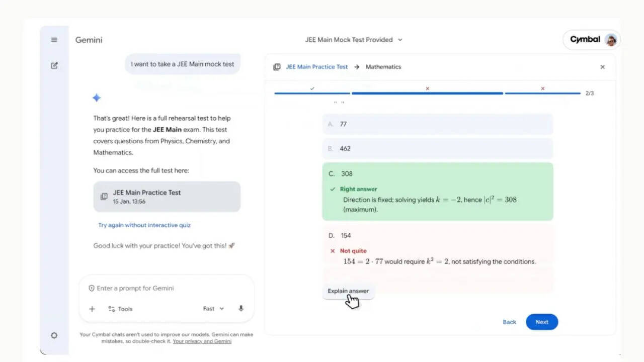Go to JEE Main Practice Test breadcrumb
The width and height of the screenshot is (644, 362).
tap(316, 67)
